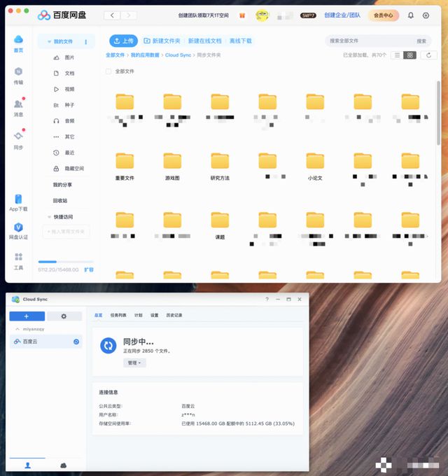Image resolution: width=448 pixels, height=476 pixels.
Task: Switch to 历史记录 tab in Cloud Sync
Action: (174, 316)
